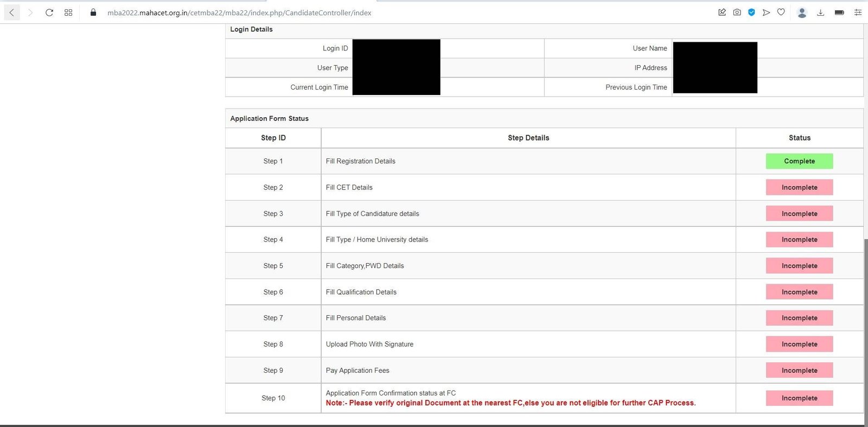Image resolution: width=868 pixels, height=427 pixels.
Task: Click 'Fill Type / Home University details' text
Action: click(376, 239)
